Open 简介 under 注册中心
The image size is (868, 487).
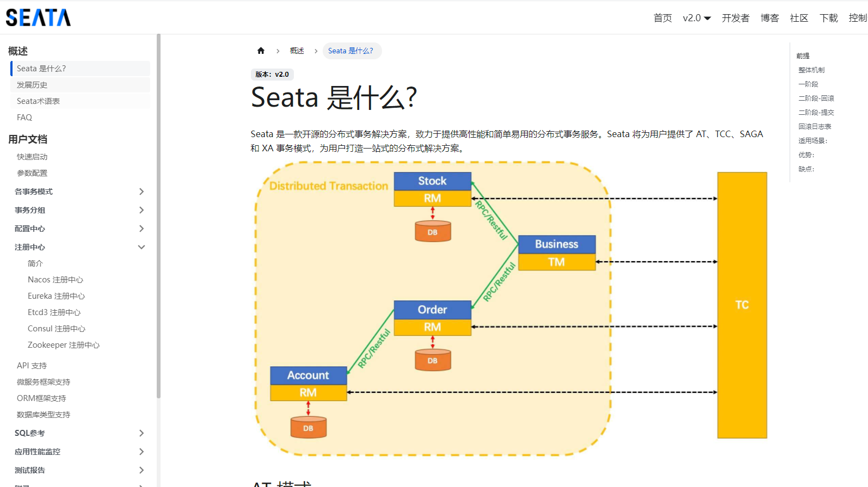click(35, 263)
